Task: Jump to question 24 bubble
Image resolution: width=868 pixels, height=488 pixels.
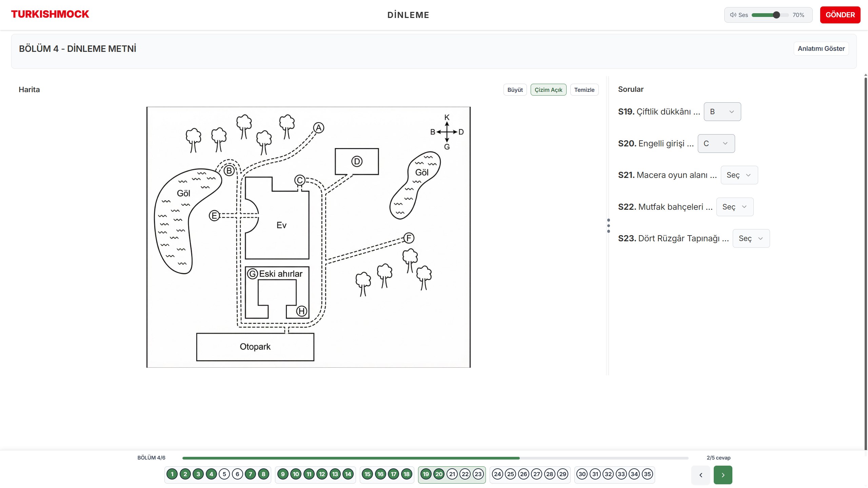Action: click(497, 474)
